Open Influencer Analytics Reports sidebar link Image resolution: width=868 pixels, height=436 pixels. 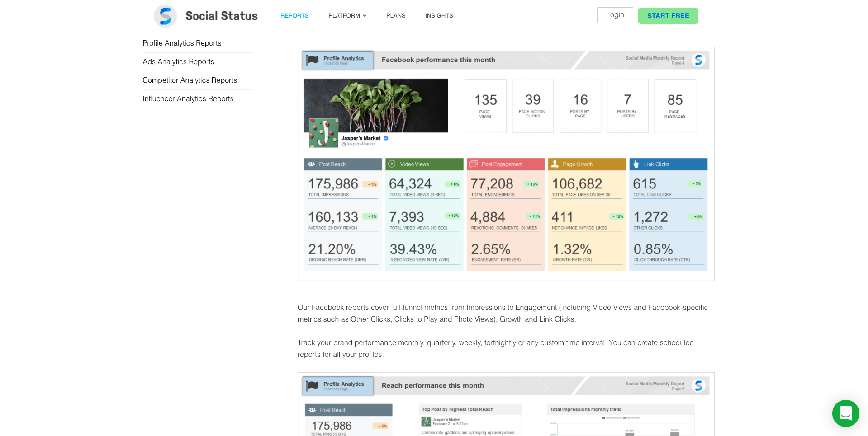coord(188,98)
